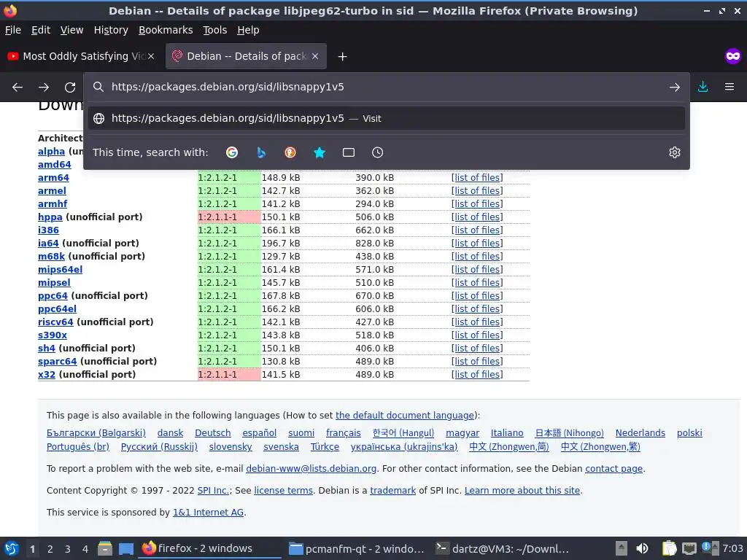The height and width of the screenshot is (560, 747).
Task: Click the private browsing mask icon
Action: [x=732, y=56]
